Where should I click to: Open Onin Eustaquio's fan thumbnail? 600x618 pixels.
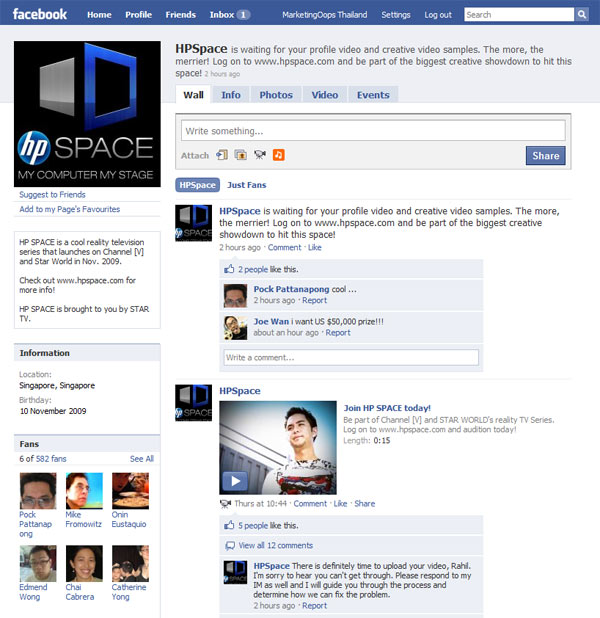point(130,491)
